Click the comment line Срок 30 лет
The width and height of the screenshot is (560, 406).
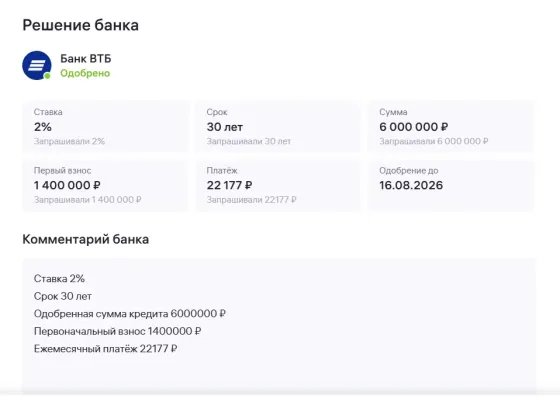(x=63, y=296)
